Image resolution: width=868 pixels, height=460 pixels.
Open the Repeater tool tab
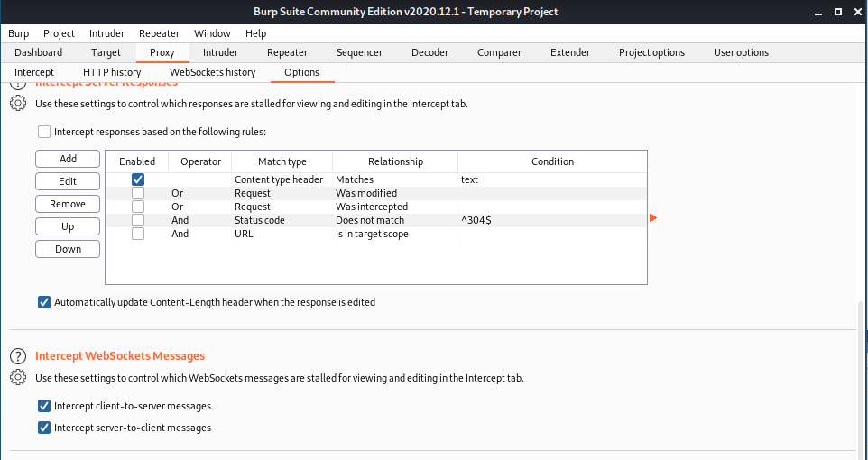287,52
